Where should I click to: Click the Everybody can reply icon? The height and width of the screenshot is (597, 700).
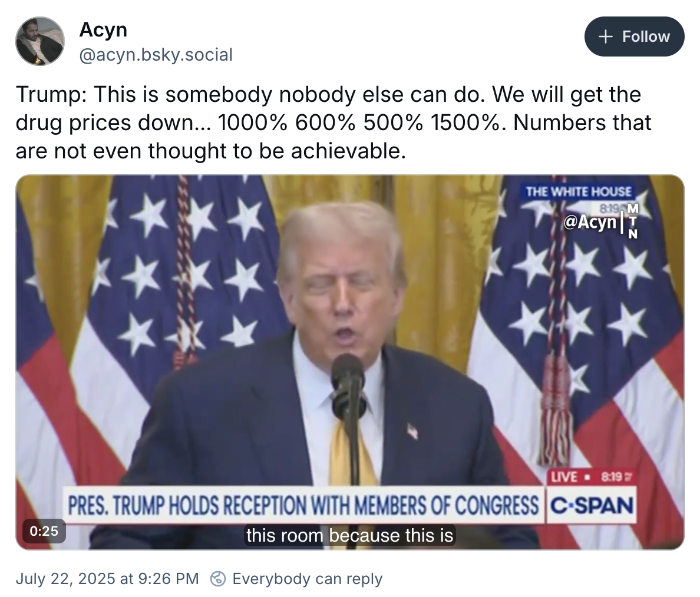218,579
